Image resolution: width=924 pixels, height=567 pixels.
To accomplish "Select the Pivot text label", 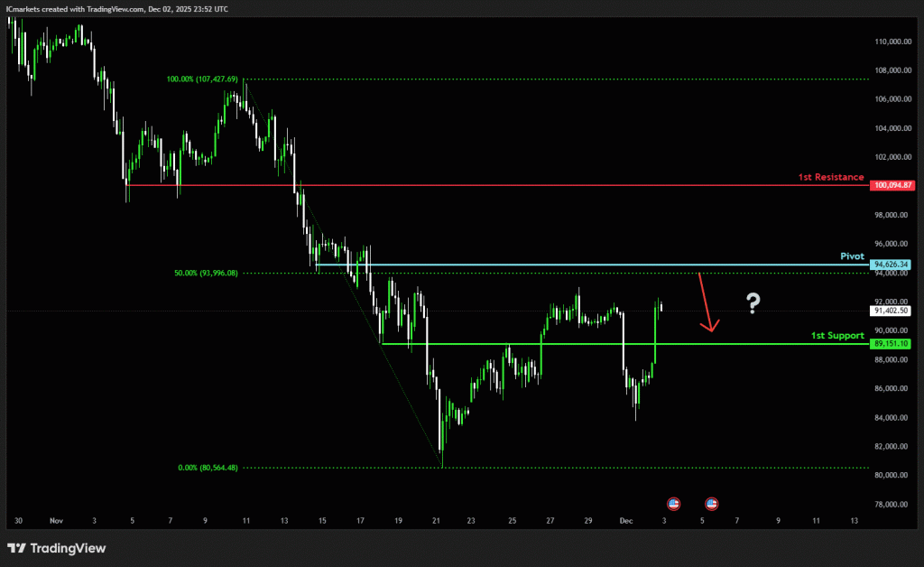I will pos(852,256).
